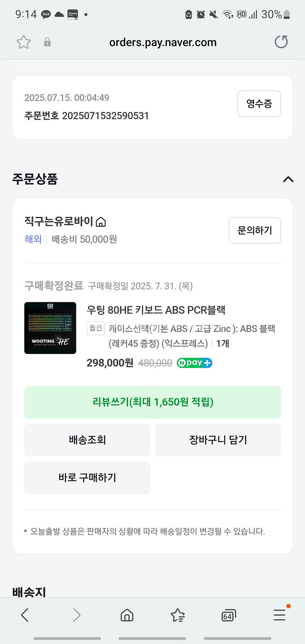Image resolution: width=305 pixels, height=644 pixels.
Task: Check delivery with 배송조회 button
Action: 87,440
